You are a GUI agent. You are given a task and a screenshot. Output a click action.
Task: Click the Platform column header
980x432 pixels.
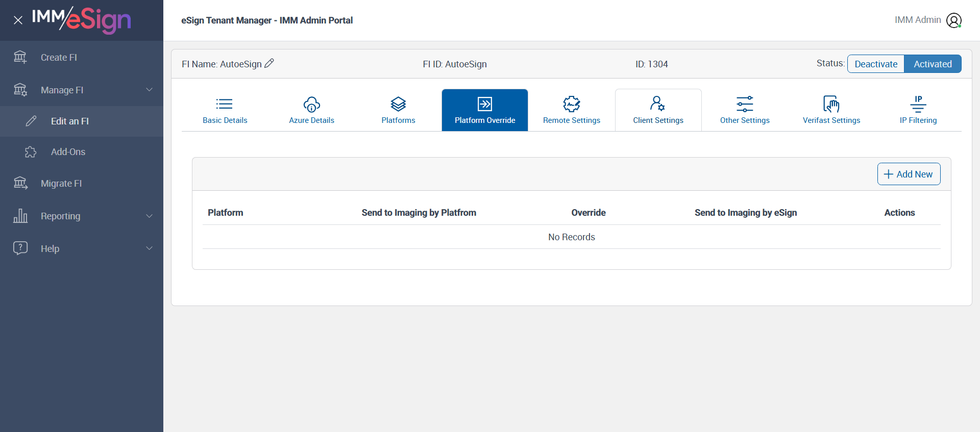[226, 213]
